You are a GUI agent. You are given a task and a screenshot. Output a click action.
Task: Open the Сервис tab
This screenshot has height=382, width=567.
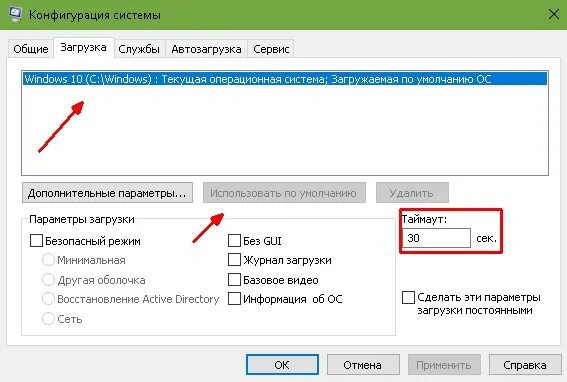(x=271, y=48)
